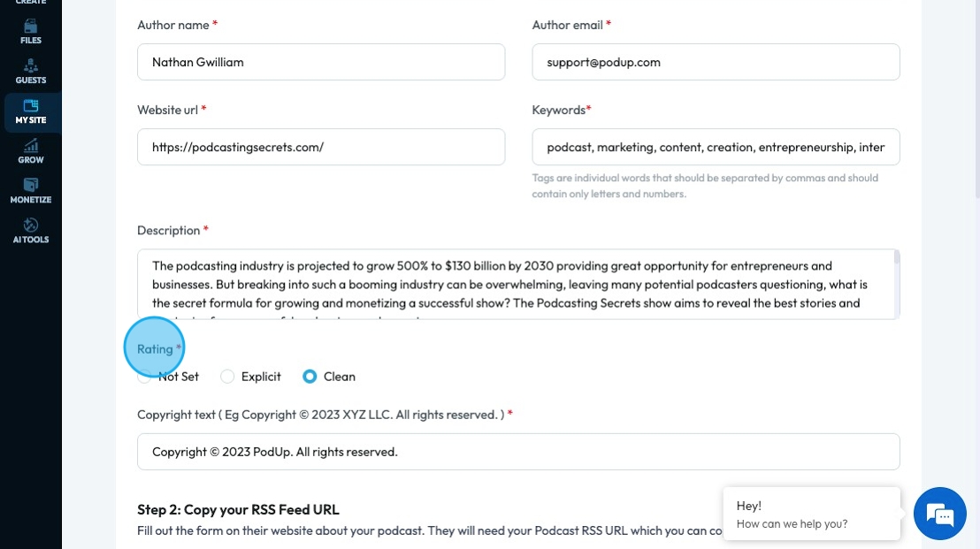Select the Explicit rating radio button
This screenshot has width=980, height=549.
point(227,377)
